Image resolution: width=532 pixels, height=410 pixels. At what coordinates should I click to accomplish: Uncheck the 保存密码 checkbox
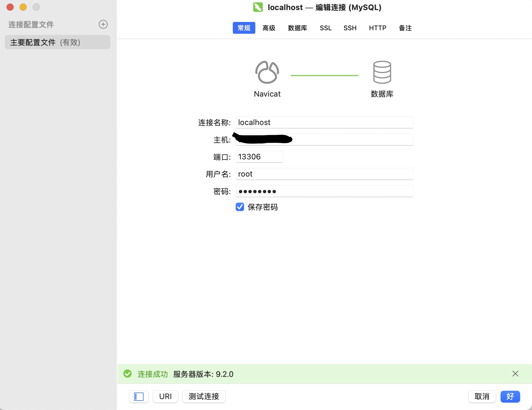click(240, 207)
